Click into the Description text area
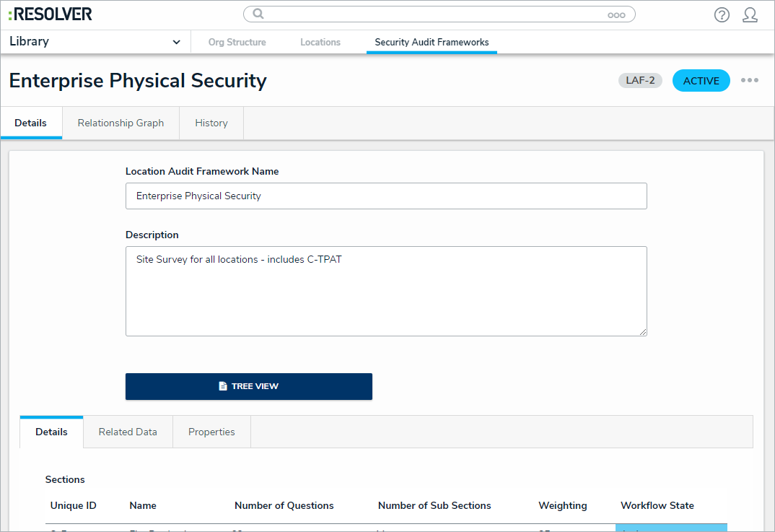The height and width of the screenshot is (532, 775). click(386, 291)
